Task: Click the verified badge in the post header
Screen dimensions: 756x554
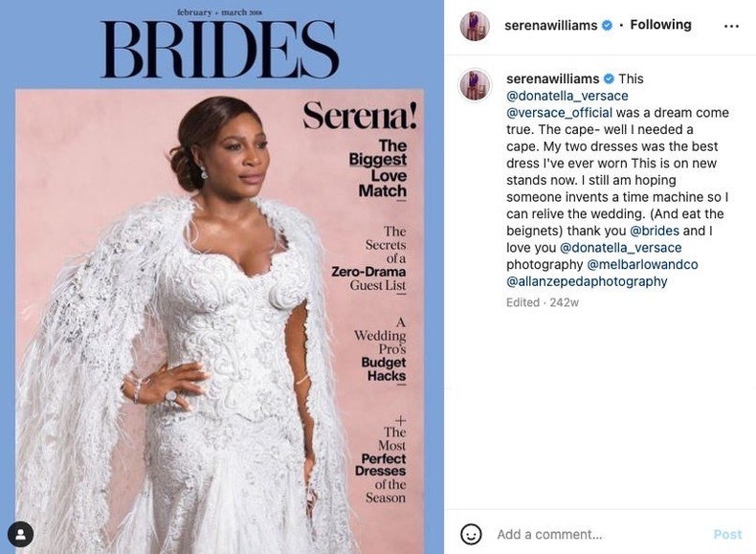Action: pos(607,26)
